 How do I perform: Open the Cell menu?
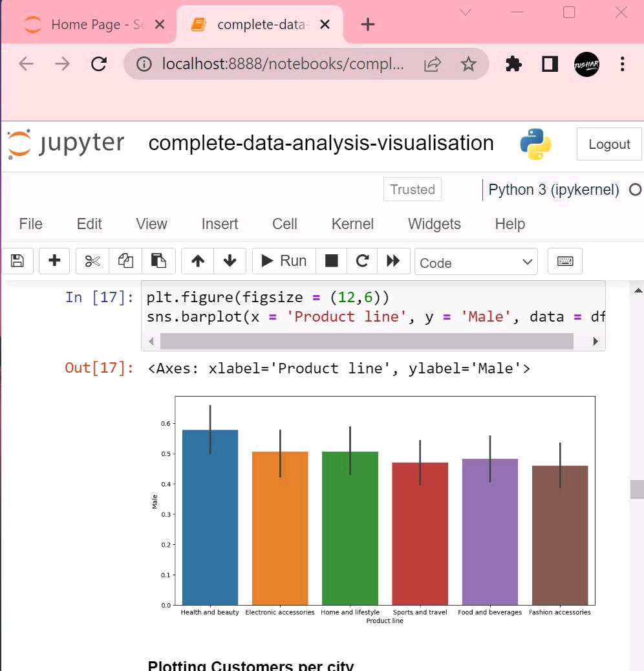pyautogui.click(x=284, y=224)
